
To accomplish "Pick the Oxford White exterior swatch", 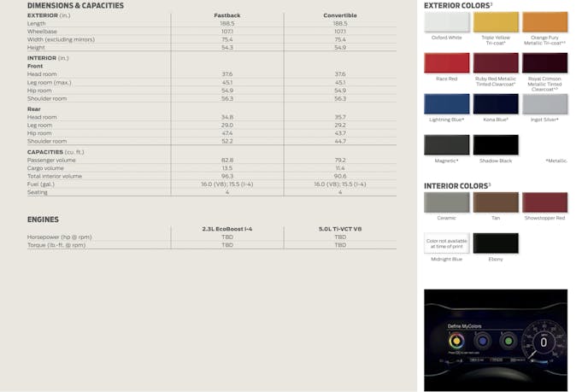I will [x=446, y=22].
